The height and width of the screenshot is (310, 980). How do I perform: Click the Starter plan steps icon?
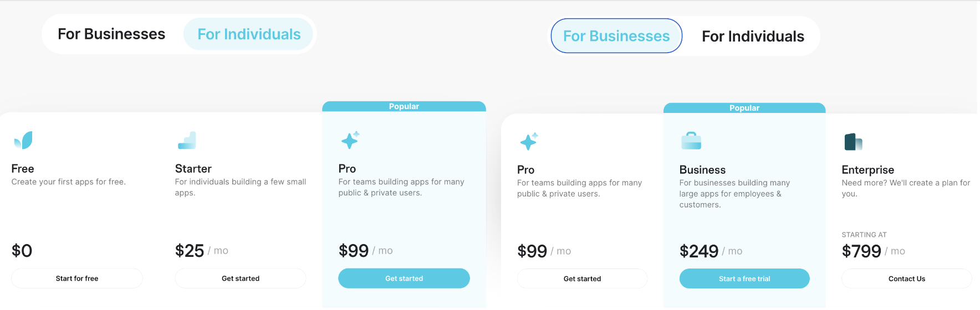point(187,141)
